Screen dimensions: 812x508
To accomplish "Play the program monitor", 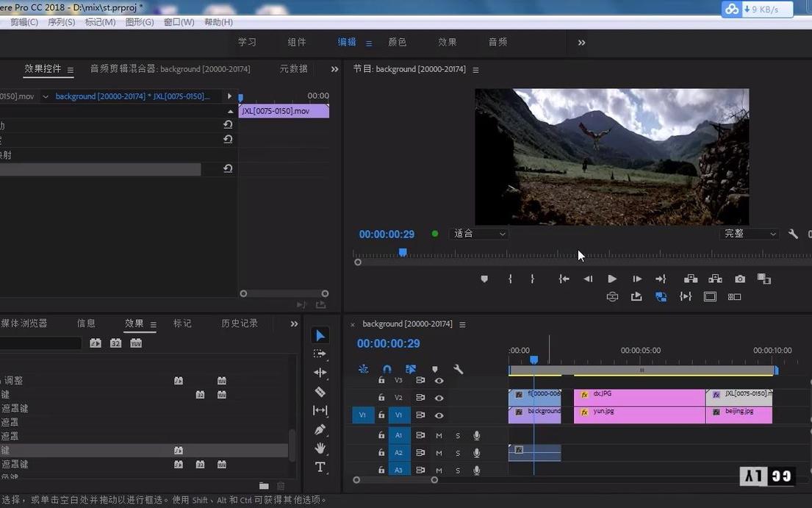I will point(612,279).
